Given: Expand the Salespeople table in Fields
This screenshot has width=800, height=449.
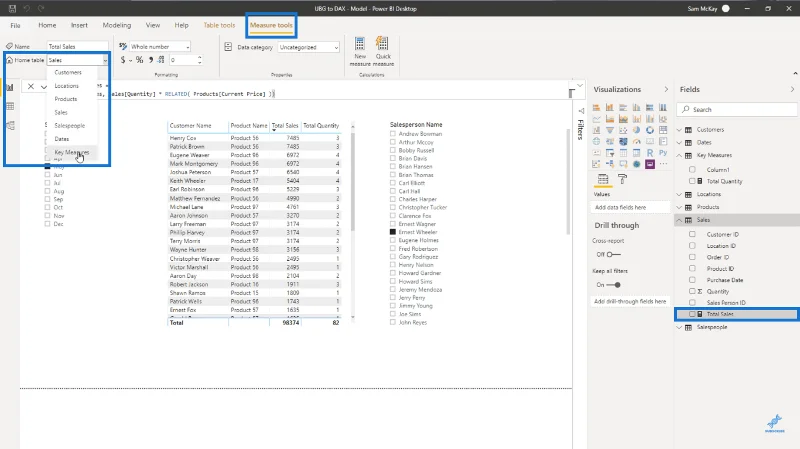Looking at the screenshot, I should click(680, 327).
